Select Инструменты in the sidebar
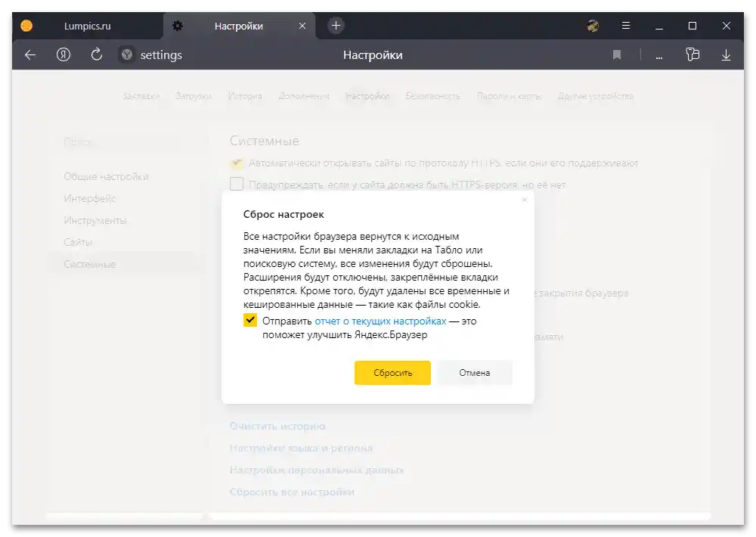The image size is (756, 537). click(95, 220)
